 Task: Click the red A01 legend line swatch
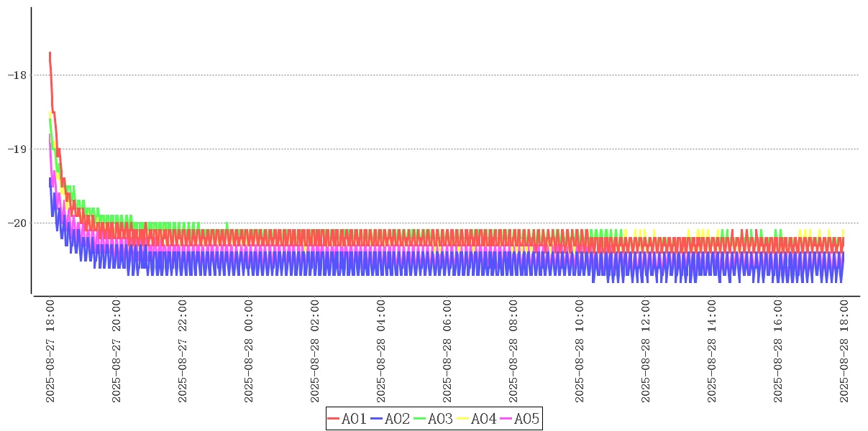pos(334,419)
